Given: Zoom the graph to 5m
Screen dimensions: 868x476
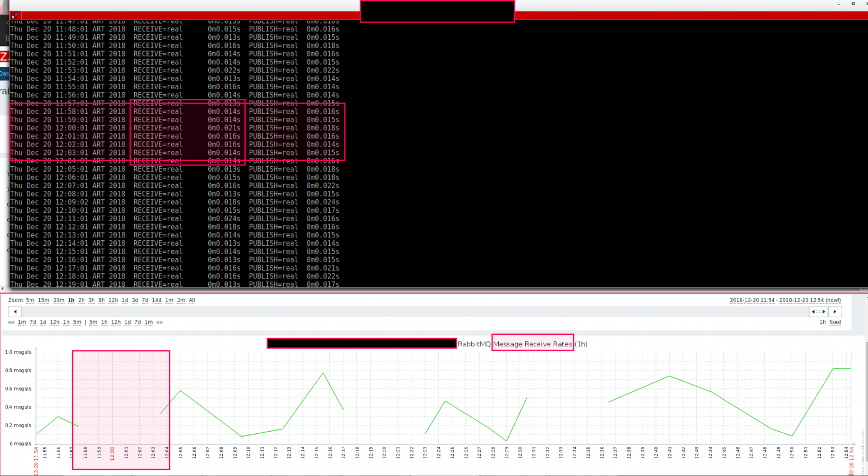Looking at the screenshot, I should (x=30, y=300).
